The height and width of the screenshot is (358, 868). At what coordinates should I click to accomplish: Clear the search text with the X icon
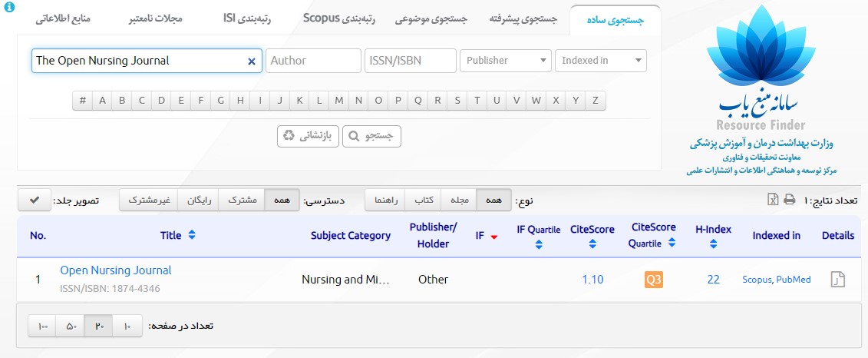(251, 61)
